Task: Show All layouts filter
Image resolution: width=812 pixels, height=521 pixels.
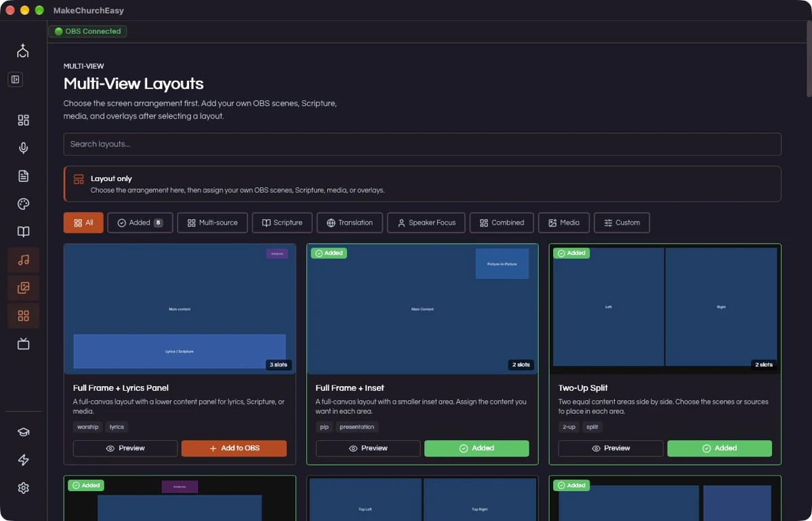Action: pyautogui.click(x=83, y=223)
